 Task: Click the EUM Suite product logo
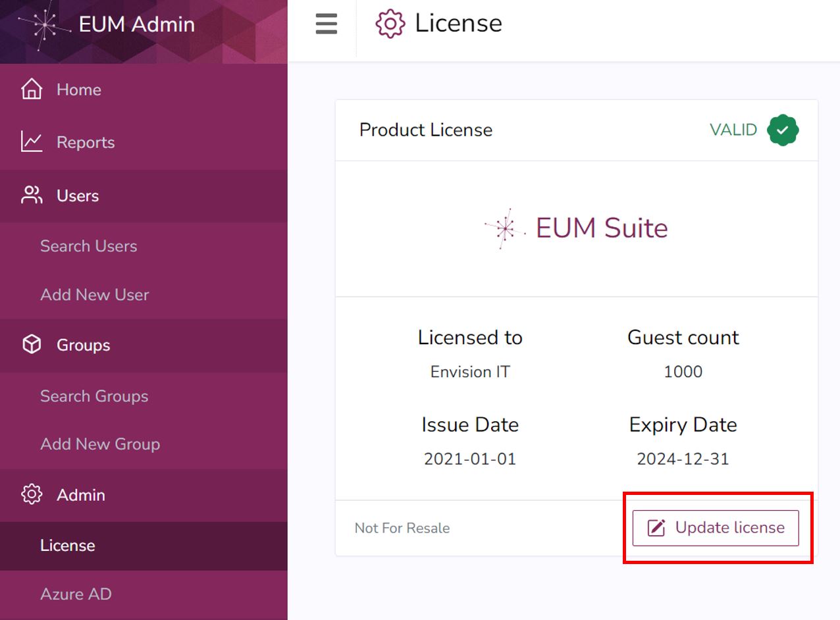coord(576,228)
